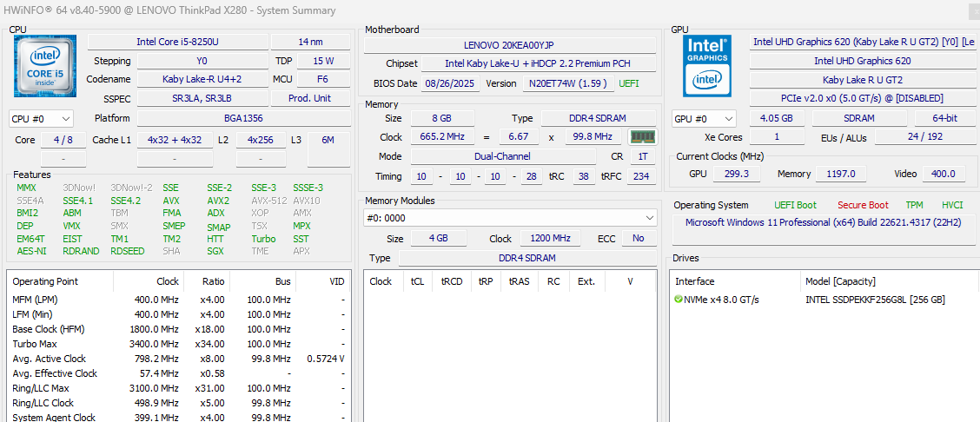
Task: Click the BIOS version N20ET74W field
Action: [x=566, y=83]
